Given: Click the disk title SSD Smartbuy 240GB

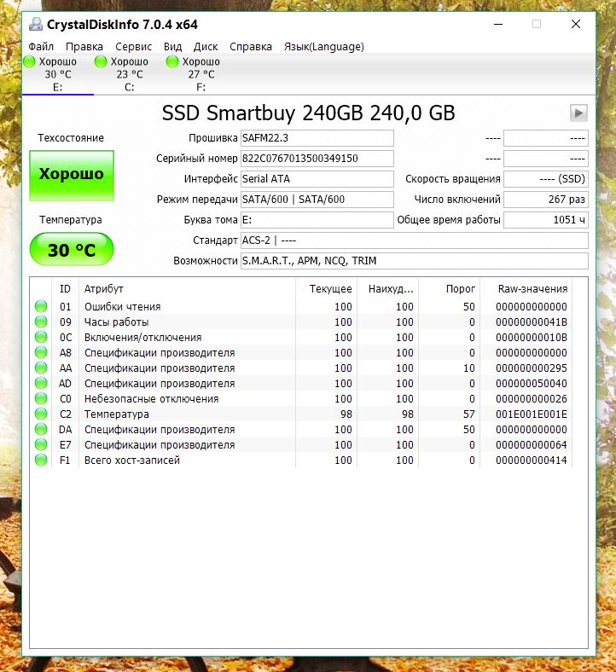Looking at the screenshot, I should [308, 113].
